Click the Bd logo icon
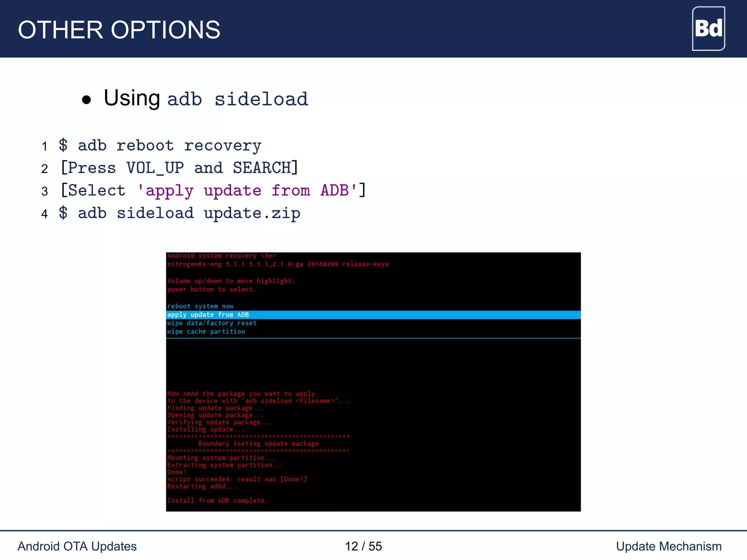 [x=708, y=28]
